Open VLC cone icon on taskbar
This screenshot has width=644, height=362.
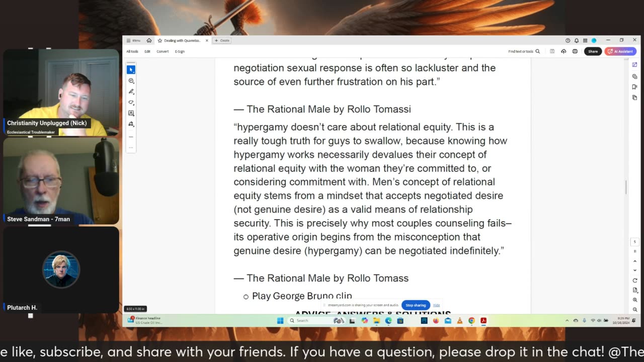tap(459, 321)
